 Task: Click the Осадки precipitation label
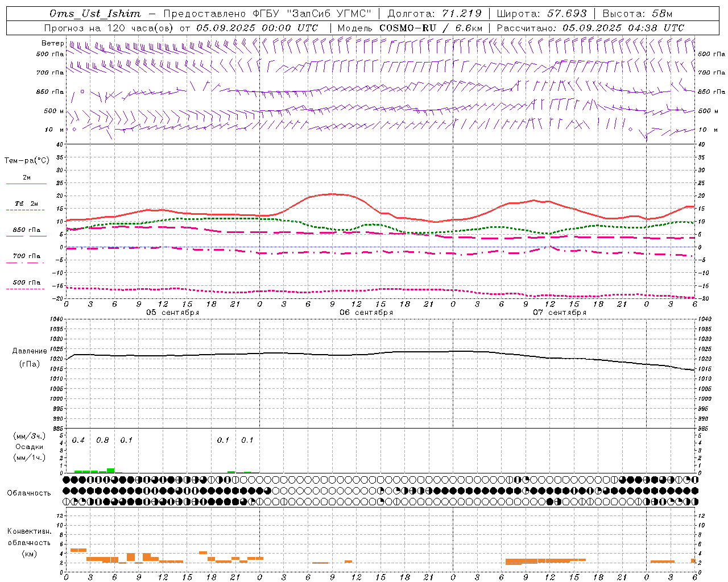click(x=29, y=447)
